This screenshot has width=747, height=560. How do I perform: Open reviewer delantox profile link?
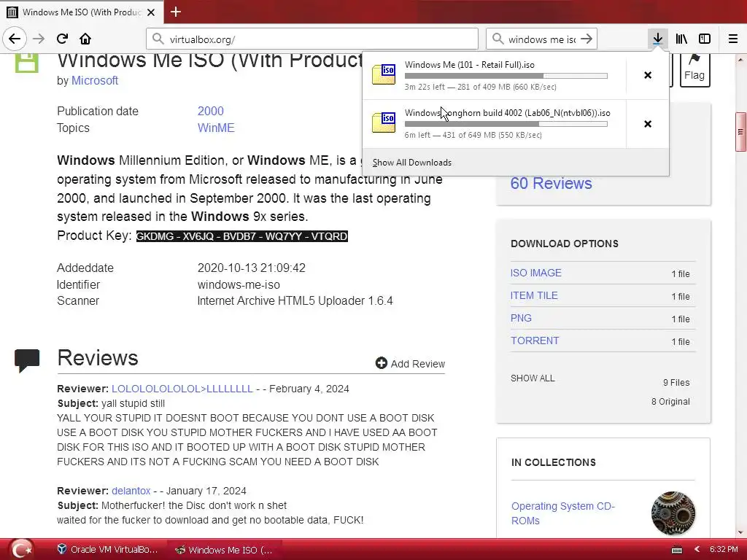click(x=131, y=491)
